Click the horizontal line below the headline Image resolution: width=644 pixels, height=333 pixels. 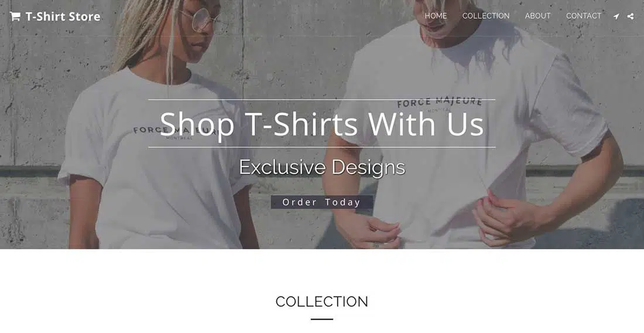tap(322, 147)
